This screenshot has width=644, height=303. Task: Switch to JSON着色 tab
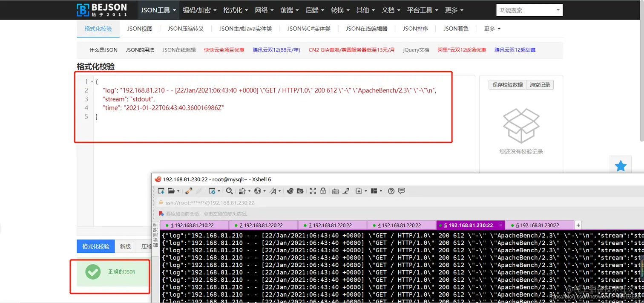click(x=456, y=29)
